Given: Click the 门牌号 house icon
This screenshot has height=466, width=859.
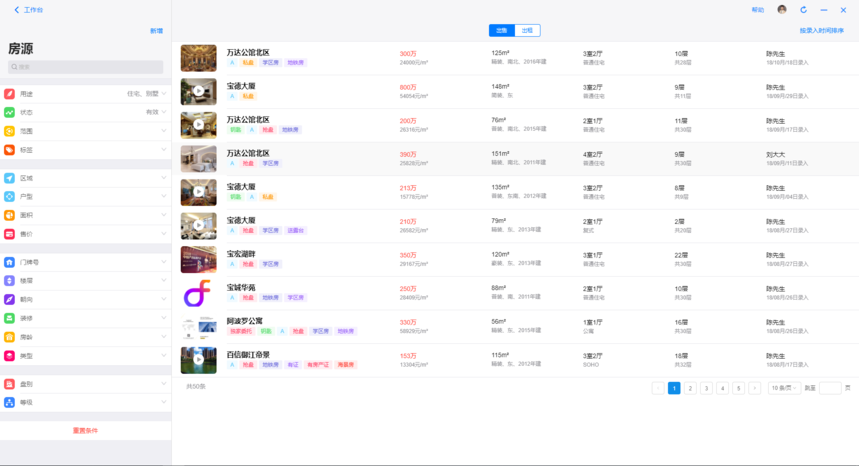Looking at the screenshot, I should click(9, 262).
